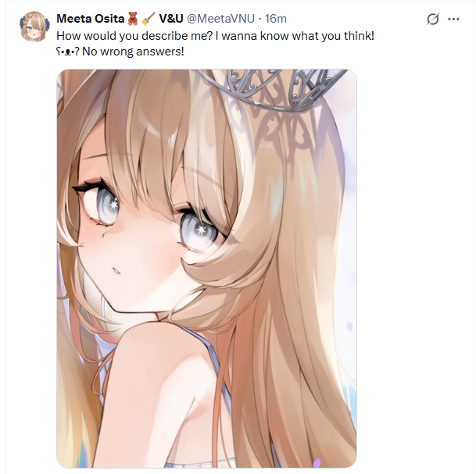Click the broom emoji beside V&U
The height and width of the screenshot is (474, 476).
[149, 19]
